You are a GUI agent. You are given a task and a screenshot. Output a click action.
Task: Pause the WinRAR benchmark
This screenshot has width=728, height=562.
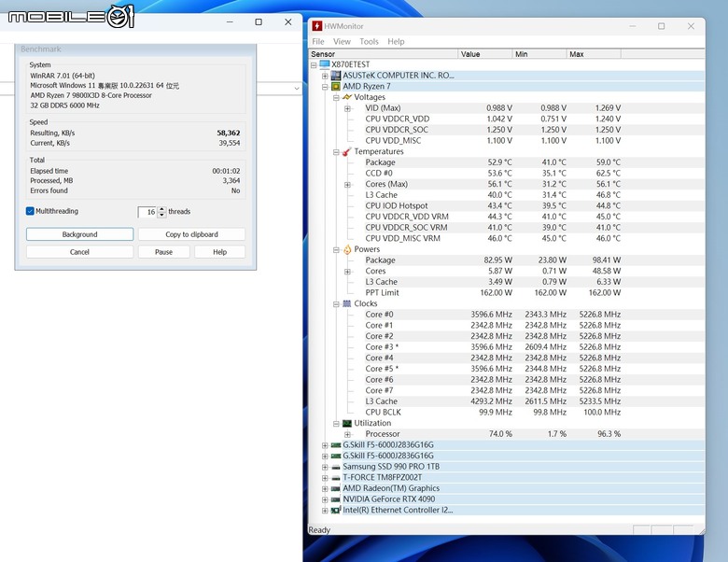coord(164,252)
